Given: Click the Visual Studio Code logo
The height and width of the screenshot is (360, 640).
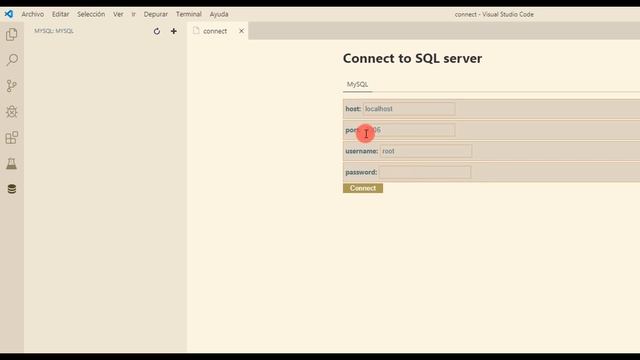Looking at the screenshot, I should tap(9, 14).
